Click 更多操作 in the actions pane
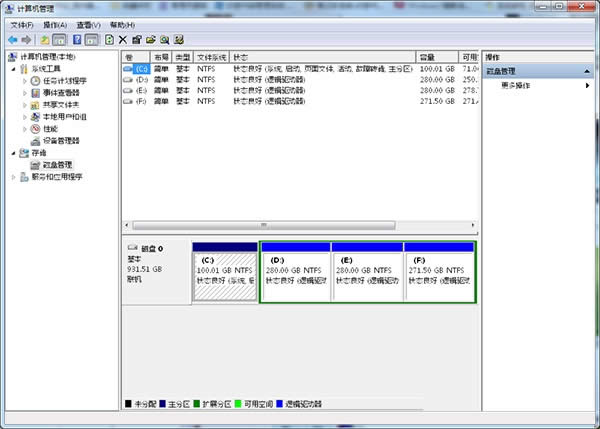 click(517, 86)
